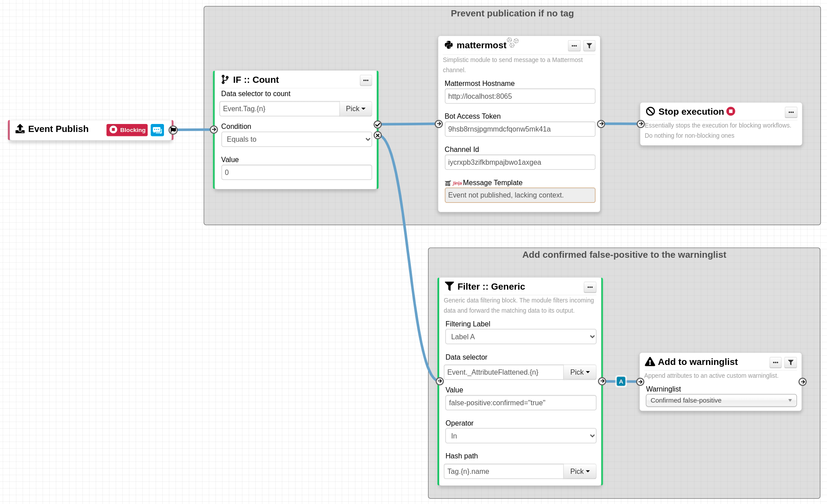Click the filter icon on mattermost node
The width and height of the screenshot is (827, 504).
tap(589, 46)
